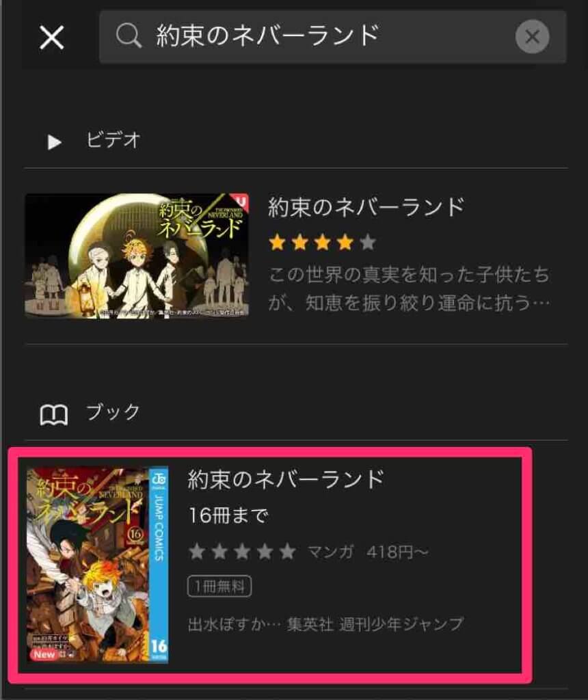Viewport: 588px width, 700px height.
Task: Click the book's gray star rating
Action: click(242, 552)
